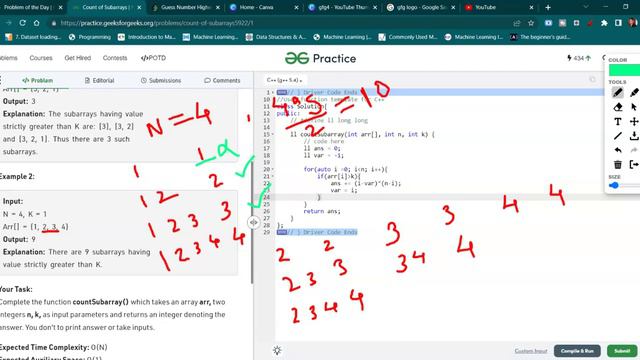Click the address bar URL
This screenshot has height=360, width=640.
(x=157, y=23)
